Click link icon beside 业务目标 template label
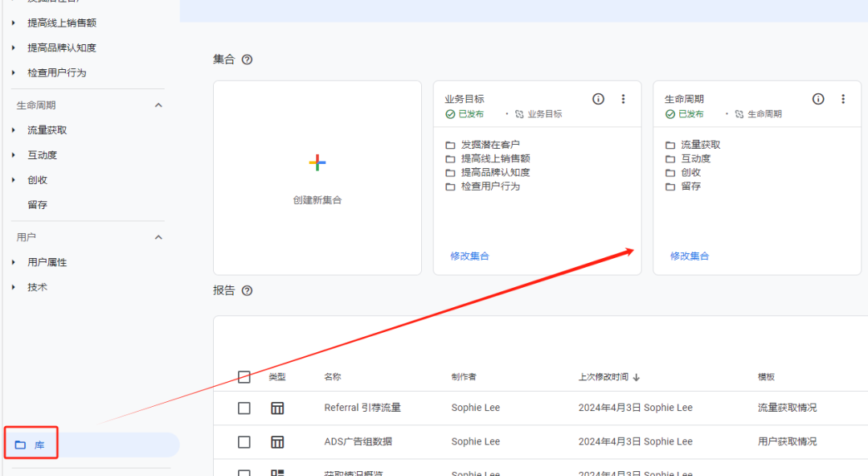 point(519,114)
